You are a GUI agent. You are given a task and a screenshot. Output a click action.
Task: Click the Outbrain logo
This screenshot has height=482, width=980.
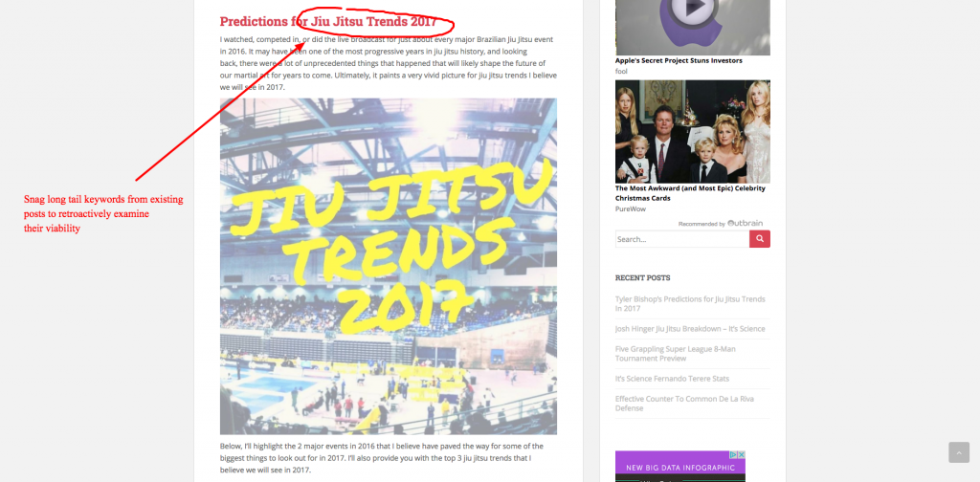pyautogui.click(x=745, y=223)
